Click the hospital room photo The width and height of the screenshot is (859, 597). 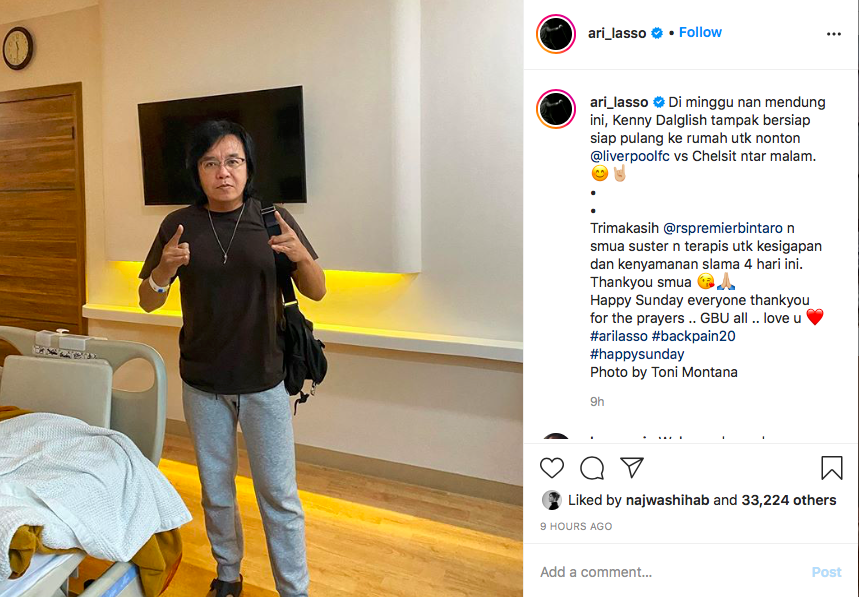click(x=261, y=298)
